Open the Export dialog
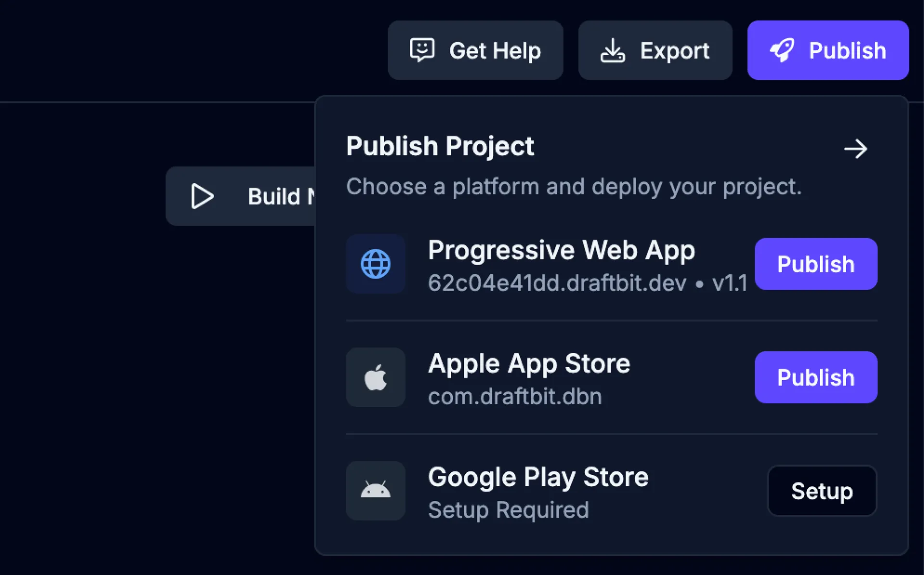The image size is (924, 575). coord(654,50)
